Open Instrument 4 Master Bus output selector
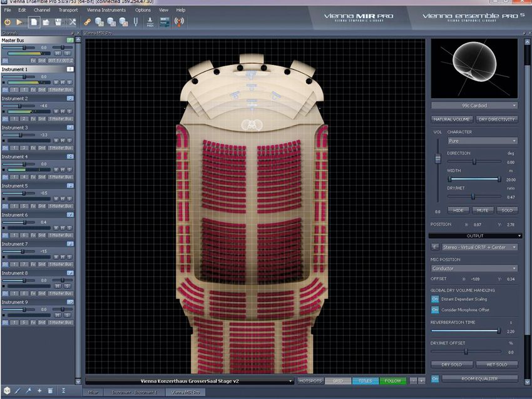Image resolution: width=532 pixels, height=399 pixels. click(60, 177)
